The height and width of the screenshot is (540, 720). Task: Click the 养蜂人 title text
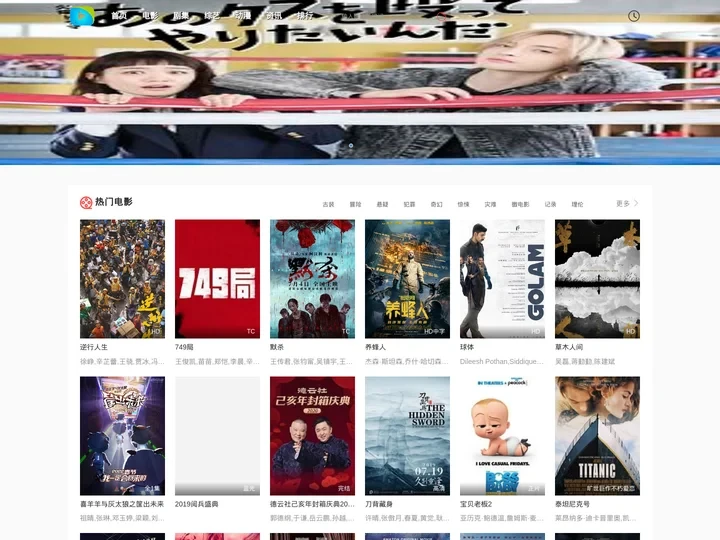(x=376, y=347)
